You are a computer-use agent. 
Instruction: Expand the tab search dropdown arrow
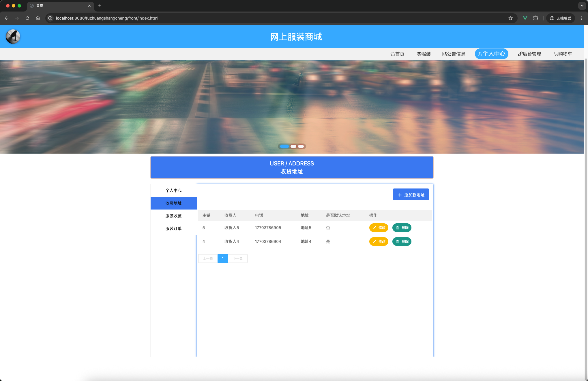tap(582, 6)
